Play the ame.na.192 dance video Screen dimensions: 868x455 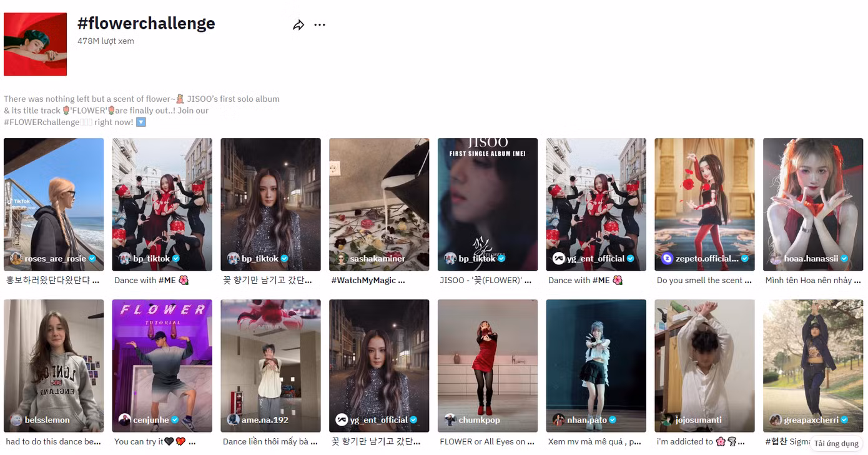pyautogui.click(x=270, y=366)
